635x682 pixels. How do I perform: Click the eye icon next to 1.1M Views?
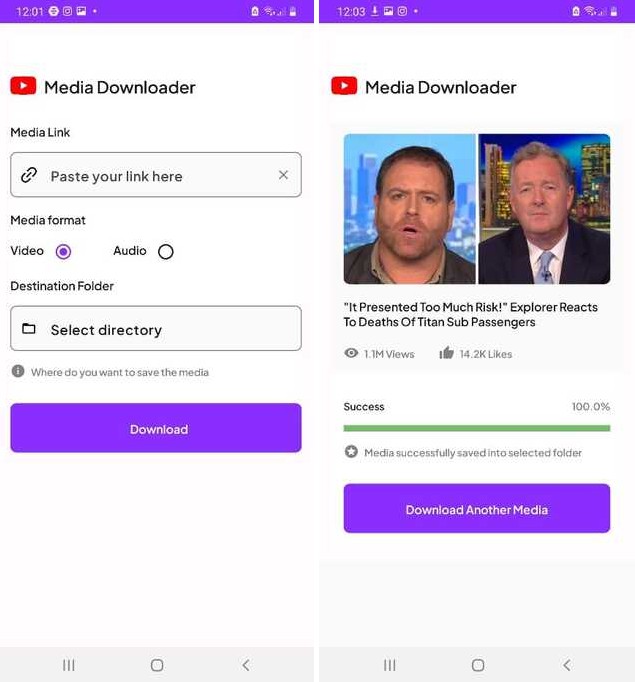[x=351, y=353]
